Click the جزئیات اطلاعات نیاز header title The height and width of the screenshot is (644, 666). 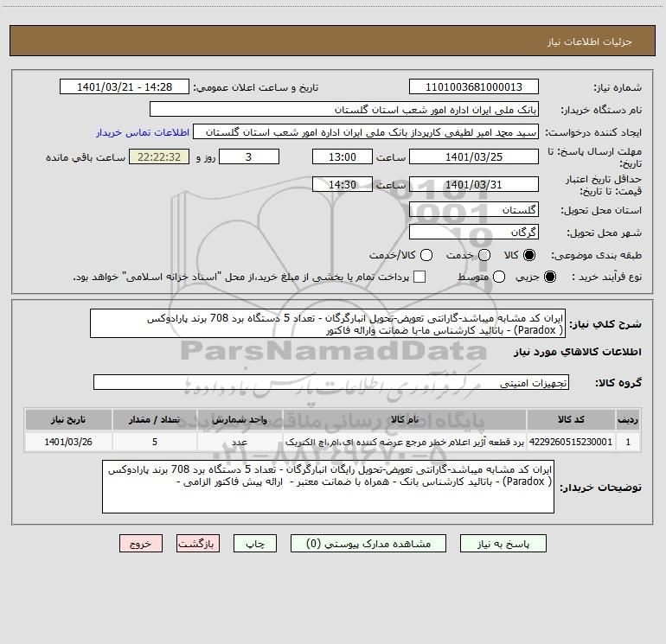[590, 41]
